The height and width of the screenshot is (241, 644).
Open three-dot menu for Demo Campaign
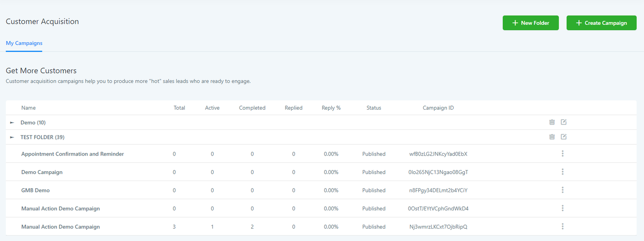tap(562, 172)
